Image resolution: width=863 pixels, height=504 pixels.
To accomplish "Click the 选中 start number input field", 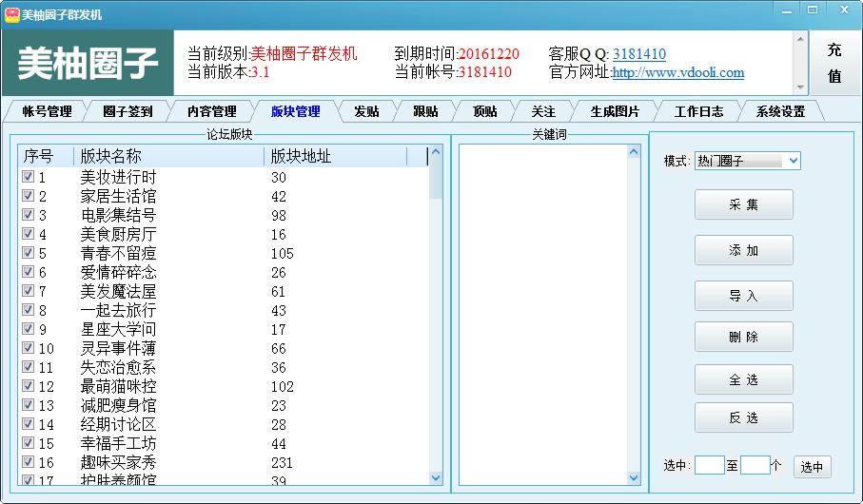I will tap(710, 465).
